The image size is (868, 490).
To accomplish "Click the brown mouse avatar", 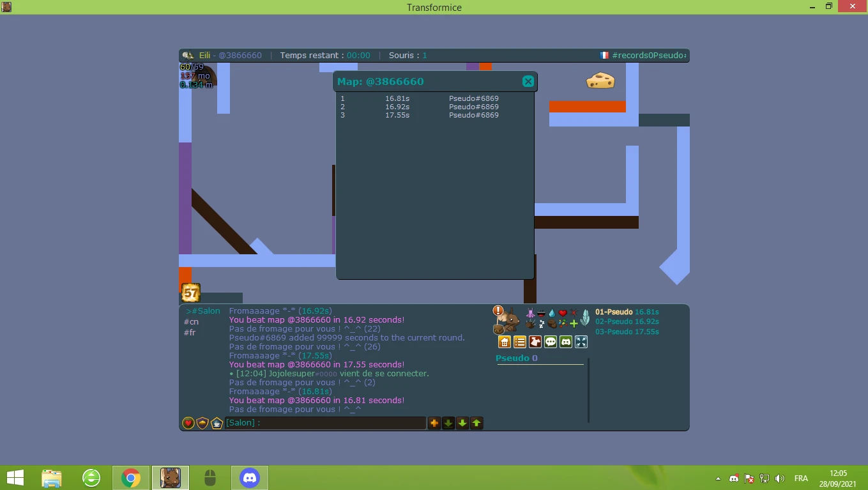I will pos(508,319).
